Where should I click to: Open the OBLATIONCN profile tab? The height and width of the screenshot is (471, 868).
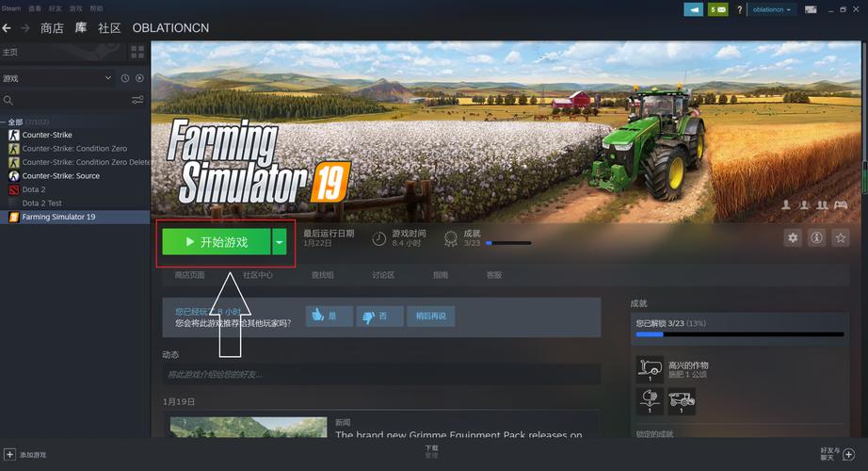170,27
